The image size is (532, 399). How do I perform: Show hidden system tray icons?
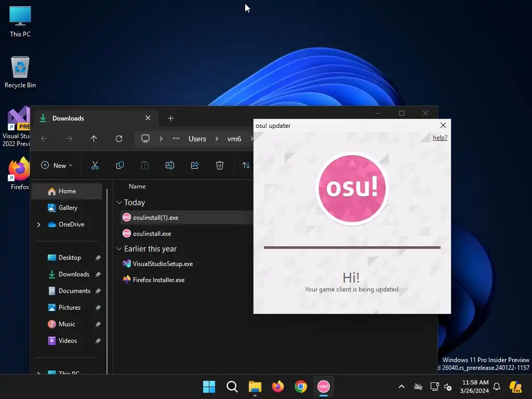(x=402, y=387)
